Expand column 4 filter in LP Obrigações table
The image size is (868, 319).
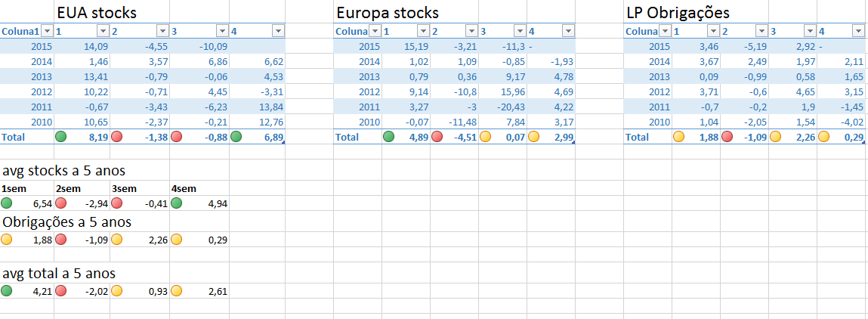click(x=857, y=31)
